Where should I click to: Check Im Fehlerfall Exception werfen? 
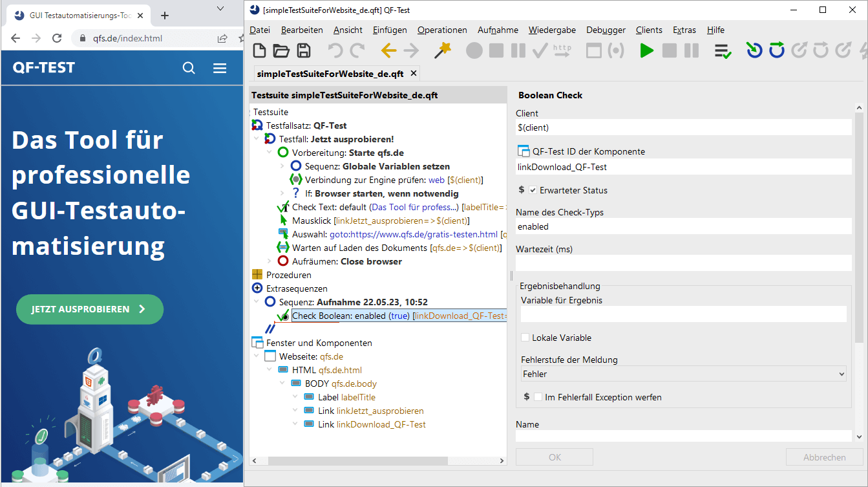point(538,397)
